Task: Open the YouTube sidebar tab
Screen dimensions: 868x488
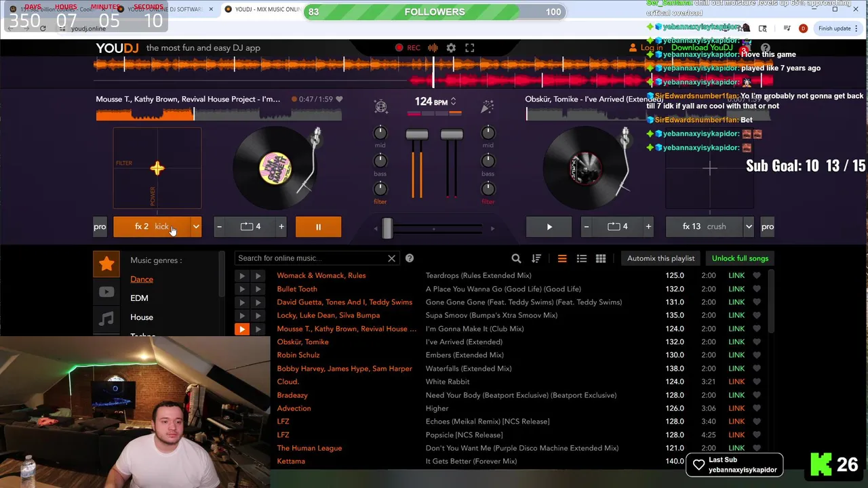Action: (x=106, y=291)
